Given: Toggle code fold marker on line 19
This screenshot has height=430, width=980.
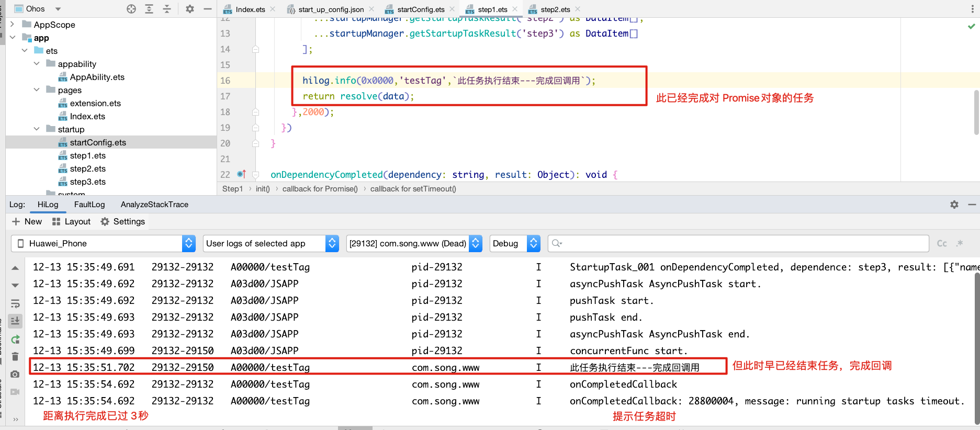Looking at the screenshot, I should [255, 128].
